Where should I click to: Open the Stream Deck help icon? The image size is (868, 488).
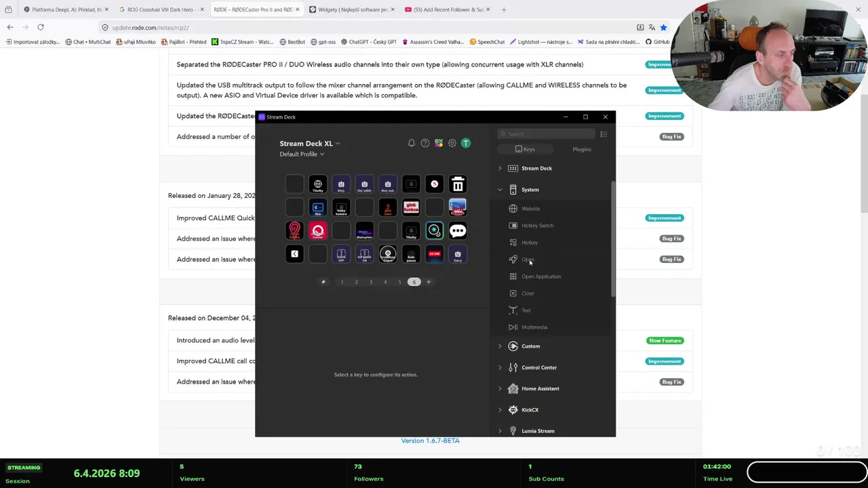point(425,143)
